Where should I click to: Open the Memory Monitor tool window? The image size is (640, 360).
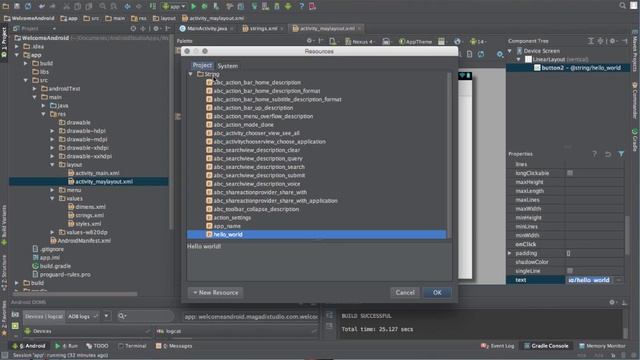[601, 346]
